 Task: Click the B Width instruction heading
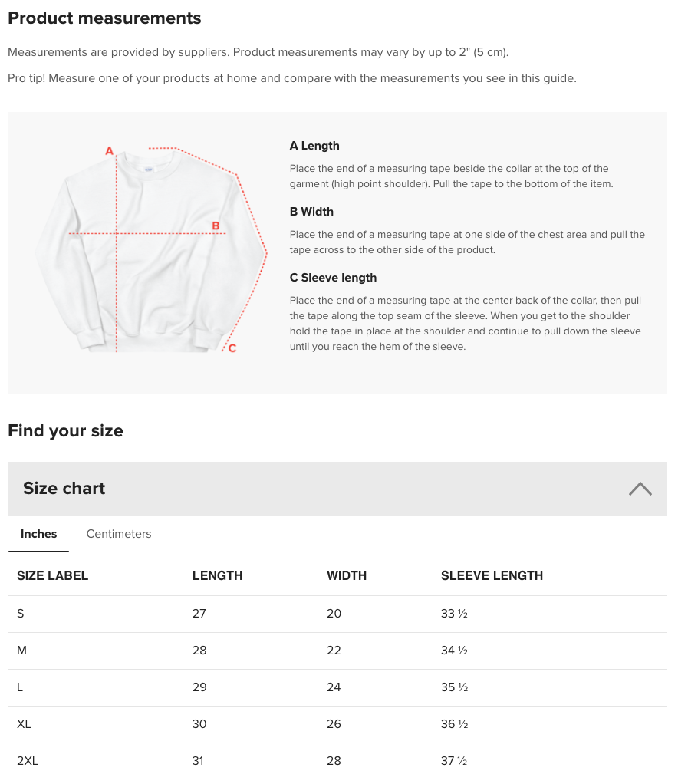(x=311, y=212)
